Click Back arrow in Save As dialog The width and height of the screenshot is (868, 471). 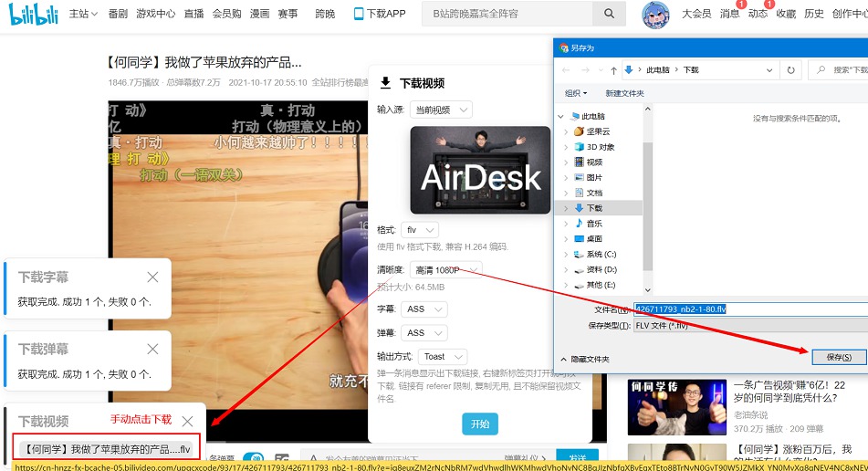tap(565, 69)
